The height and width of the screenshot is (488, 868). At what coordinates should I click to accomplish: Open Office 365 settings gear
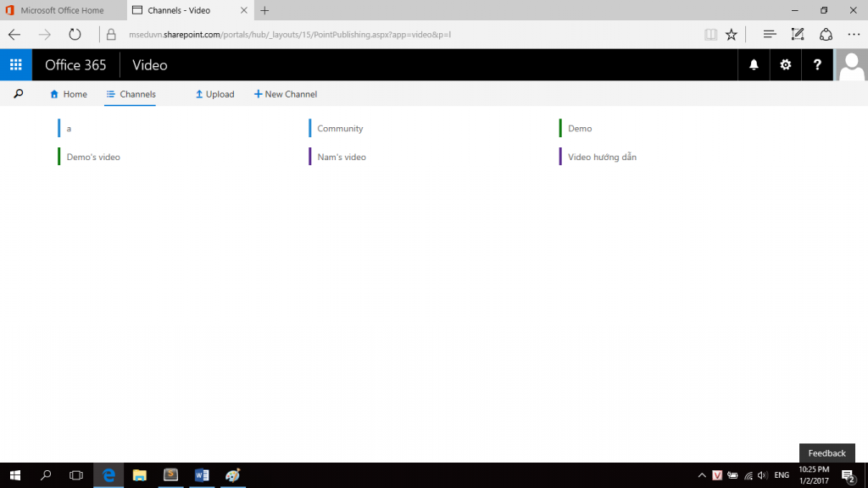786,64
